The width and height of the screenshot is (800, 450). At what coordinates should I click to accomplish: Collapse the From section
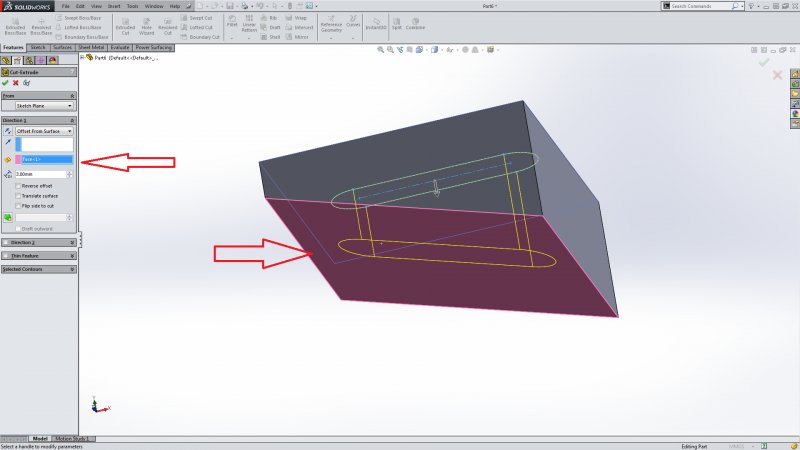click(x=72, y=96)
